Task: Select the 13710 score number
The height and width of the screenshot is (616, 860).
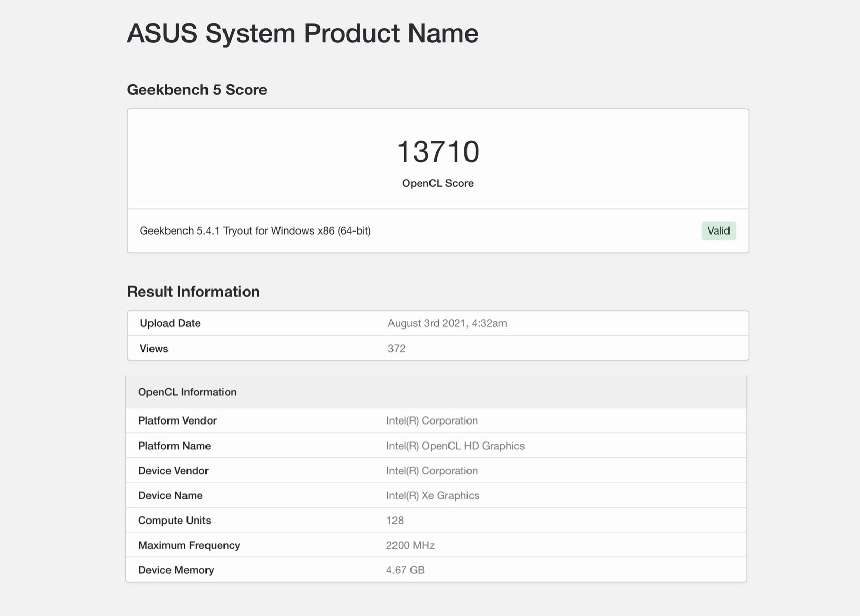Action: coord(438,152)
